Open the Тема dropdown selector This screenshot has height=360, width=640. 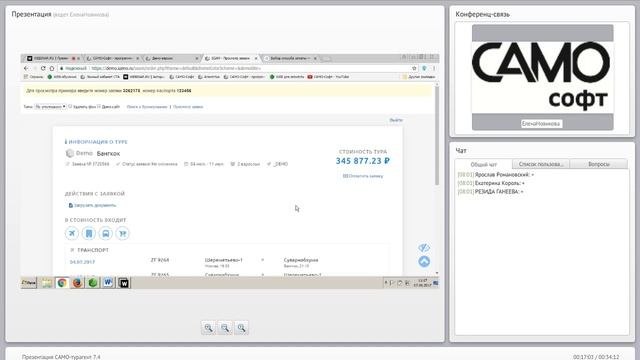pyautogui.click(x=50, y=107)
